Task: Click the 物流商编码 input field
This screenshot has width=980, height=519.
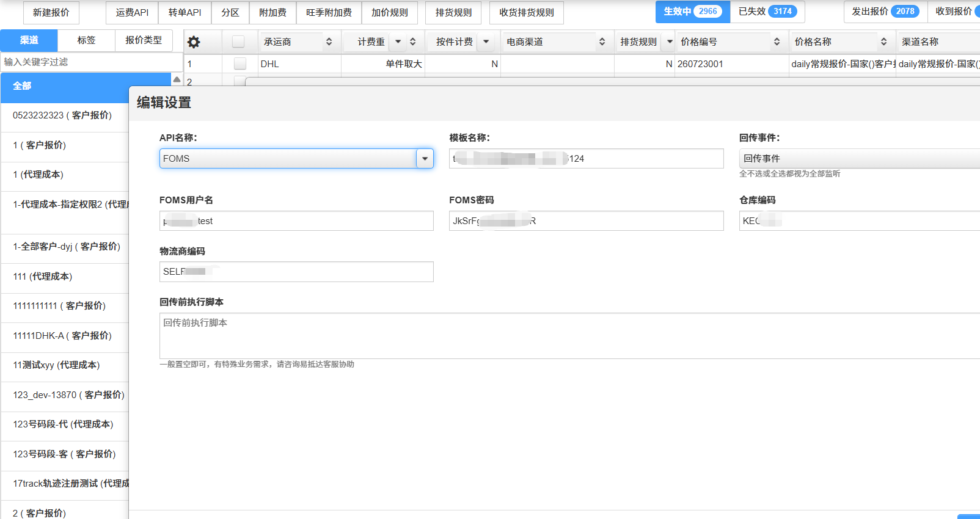Action: coord(296,272)
